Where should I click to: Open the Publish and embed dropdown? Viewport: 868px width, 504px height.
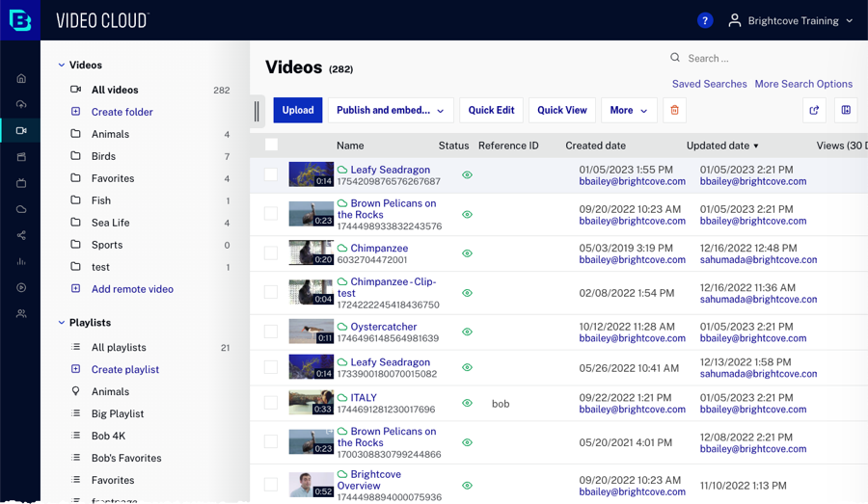tap(390, 110)
